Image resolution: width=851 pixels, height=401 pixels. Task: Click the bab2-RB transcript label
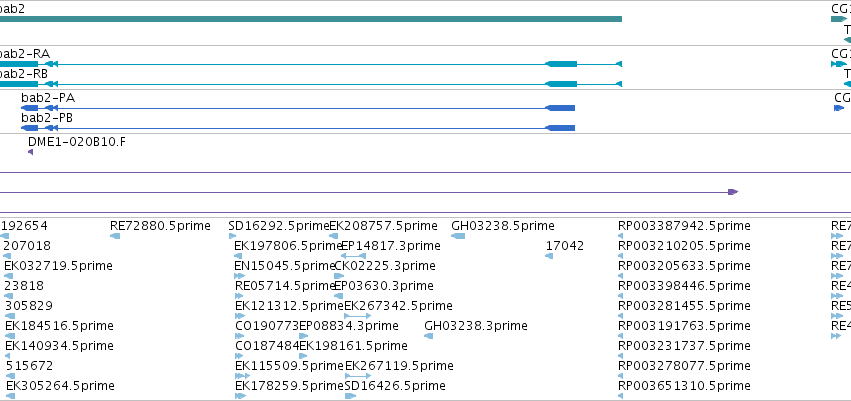coord(24,74)
